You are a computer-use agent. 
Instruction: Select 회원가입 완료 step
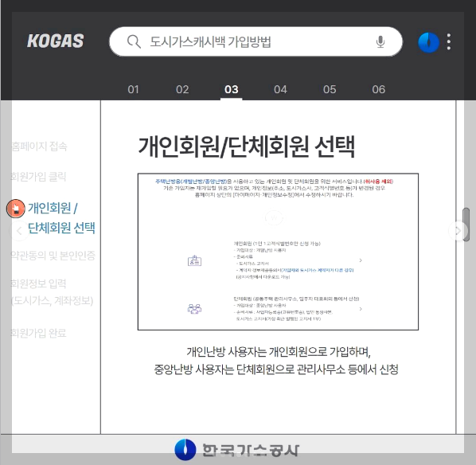(x=38, y=333)
